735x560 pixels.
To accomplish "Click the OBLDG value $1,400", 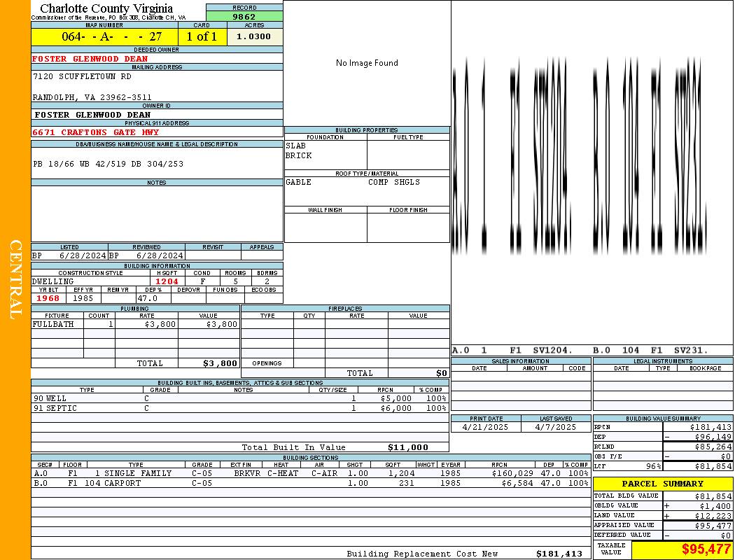I will [x=715, y=506].
